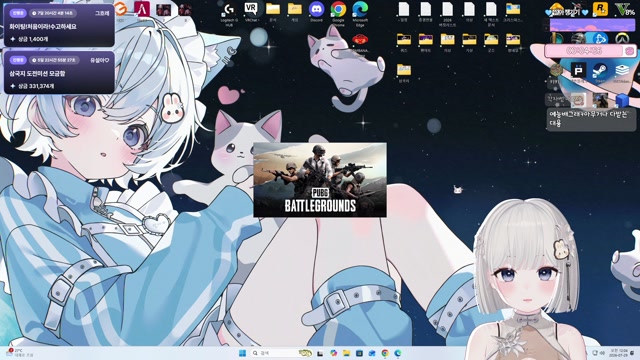Open the 새 텍스트 문서 file icon

click(x=491, y=14)
